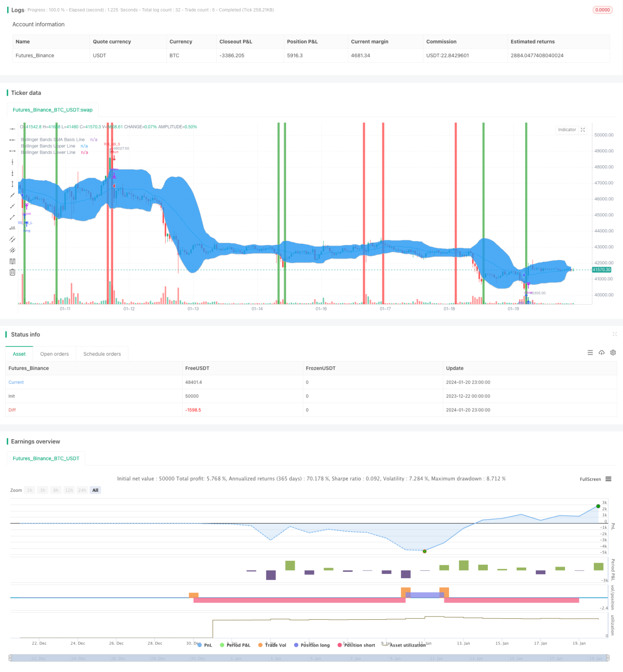Select the parallel channel lines tool
This screenshot has height=672, width=623.
(12, 239)
